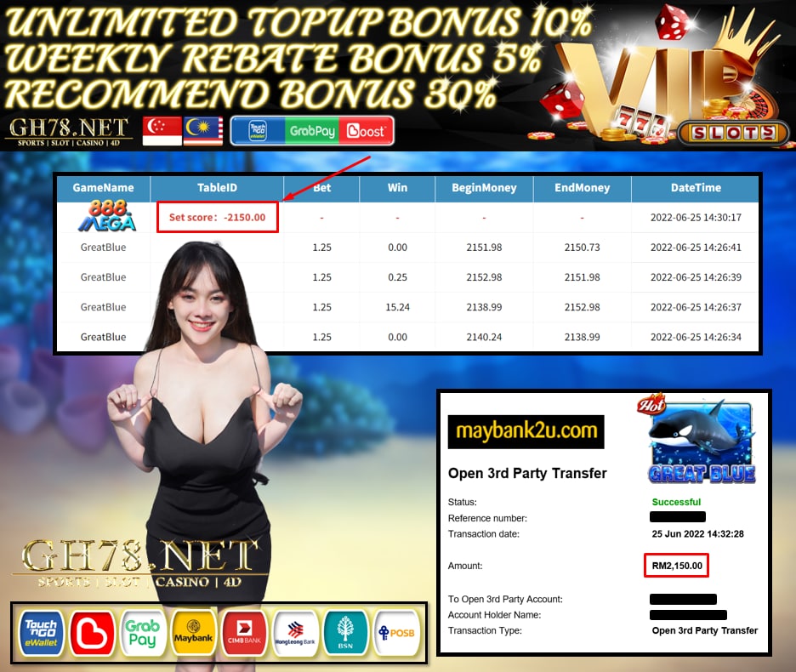The height and width of the screenshot is (672, 796).
Task: Click the DateTime column header
Action: pos(696,187)
